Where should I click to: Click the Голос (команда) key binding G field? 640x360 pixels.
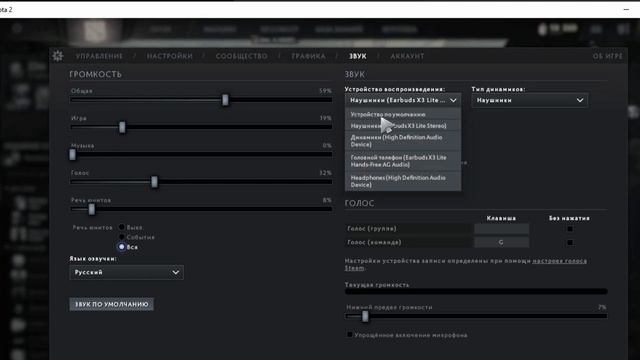(501, 242)
